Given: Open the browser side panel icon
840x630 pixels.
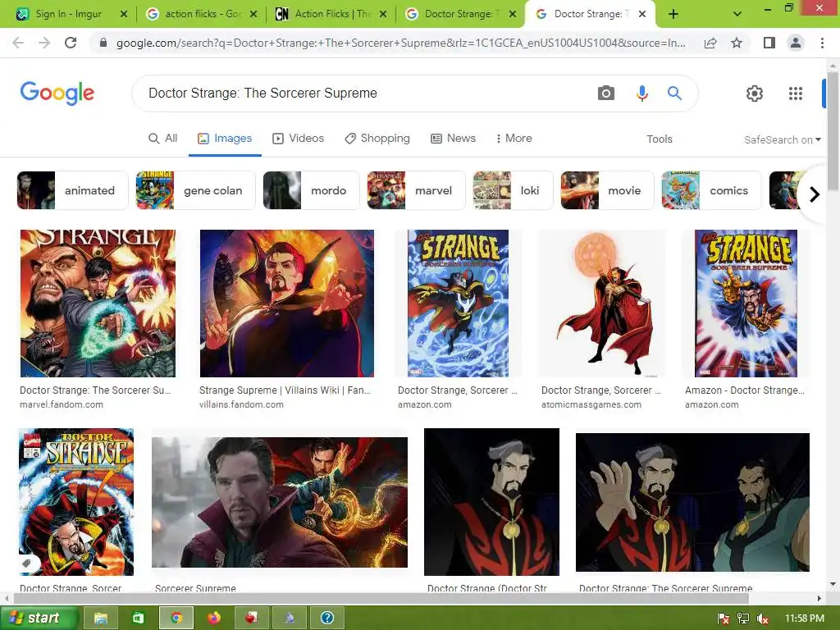Looking at the screenshot, I should (x=769, y=43).
